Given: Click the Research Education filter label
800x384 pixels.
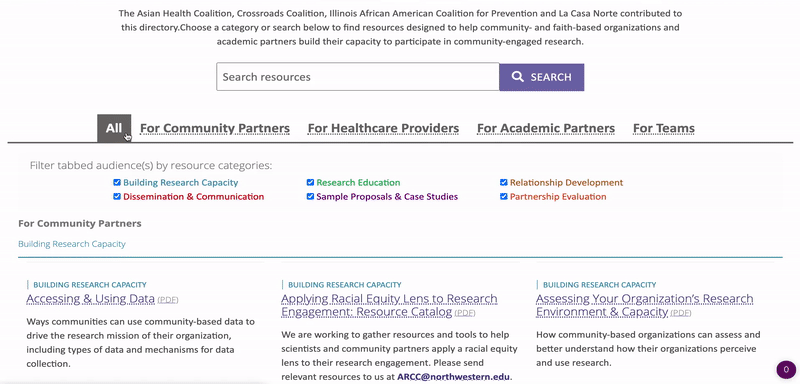Looking at the screenshot, I should click(358, 182).
